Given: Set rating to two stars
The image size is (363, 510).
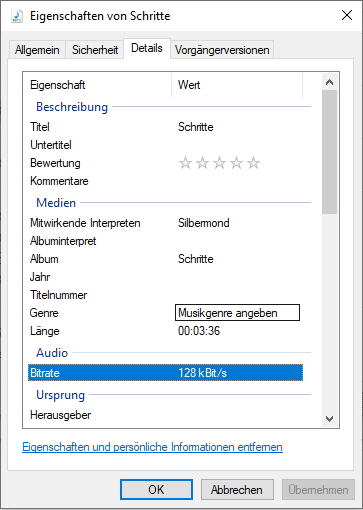Looking at the screenshot, I should click(202, 163).
